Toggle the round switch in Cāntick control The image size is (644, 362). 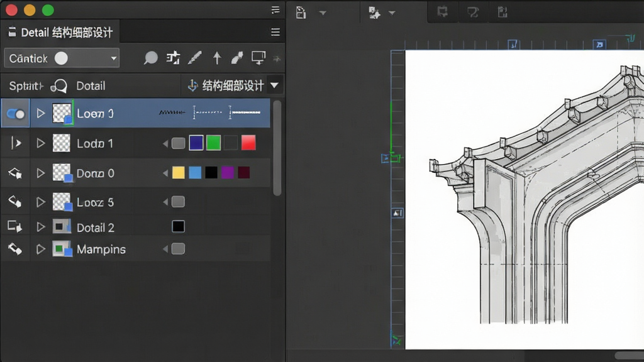[x=61, y=58]
